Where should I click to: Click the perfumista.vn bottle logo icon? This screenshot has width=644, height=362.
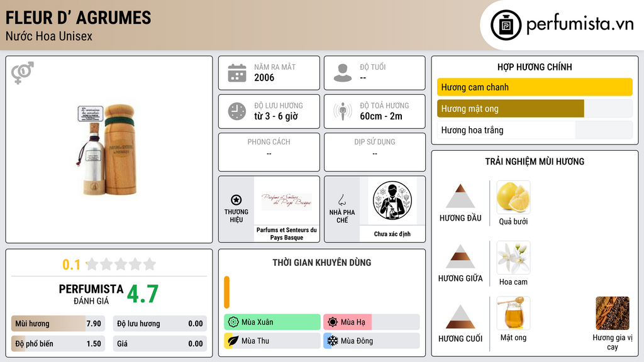(x=506, y=25)
